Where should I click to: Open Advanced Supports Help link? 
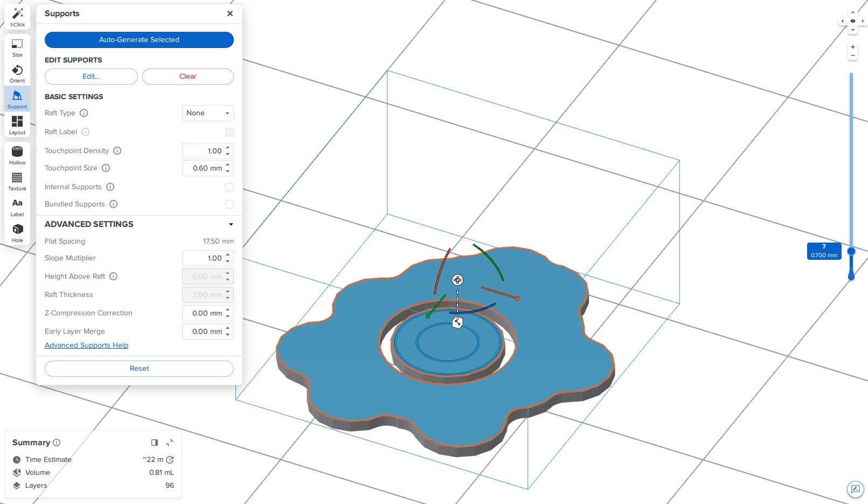click(x=86, y=346)
